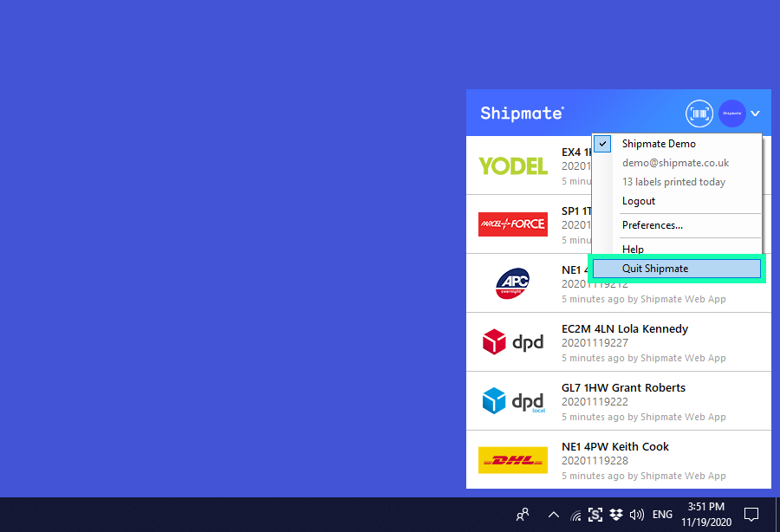
Task: Click the APC Overnight carrier logo
Action: tap(512, 283)
